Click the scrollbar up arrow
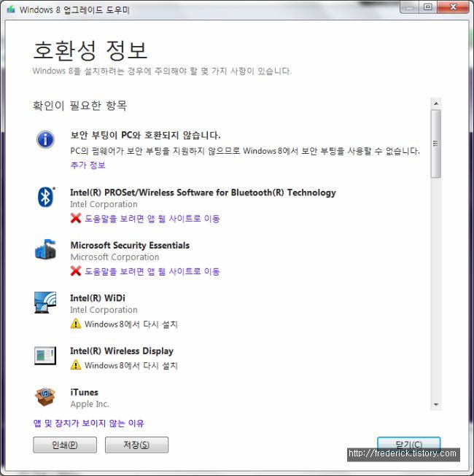Screen dimensions: 474x476 click(436, 104)
